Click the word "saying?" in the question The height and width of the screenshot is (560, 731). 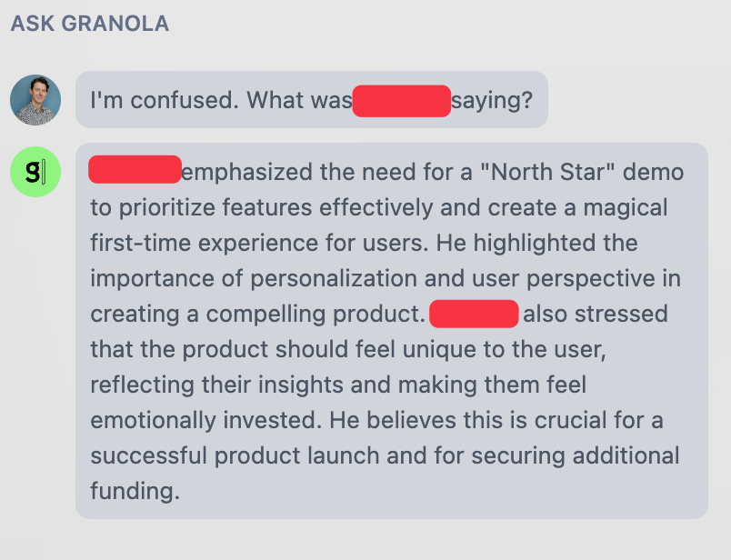pos(492,100)
